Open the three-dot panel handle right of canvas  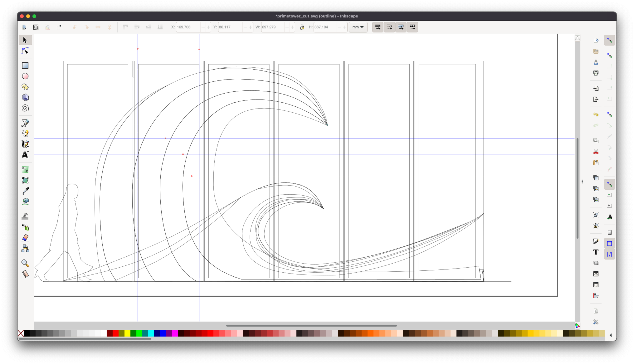click(x=582, y=182)
